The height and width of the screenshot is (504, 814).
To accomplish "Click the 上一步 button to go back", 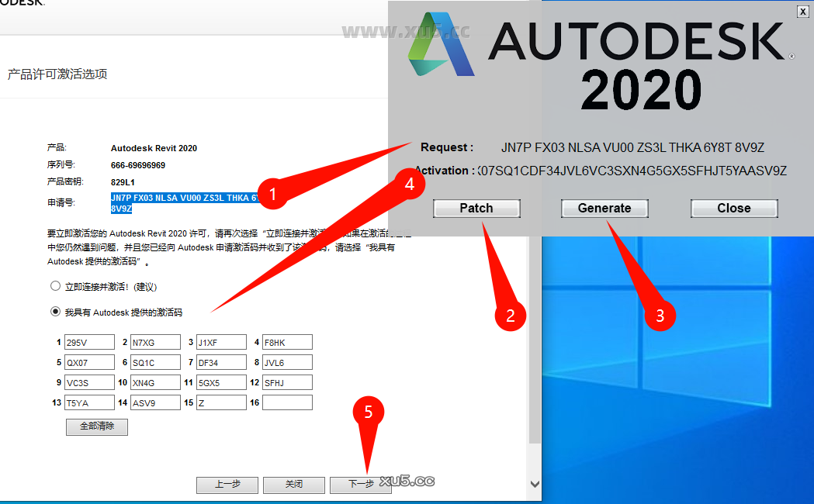I will click(x=227, y=485).
